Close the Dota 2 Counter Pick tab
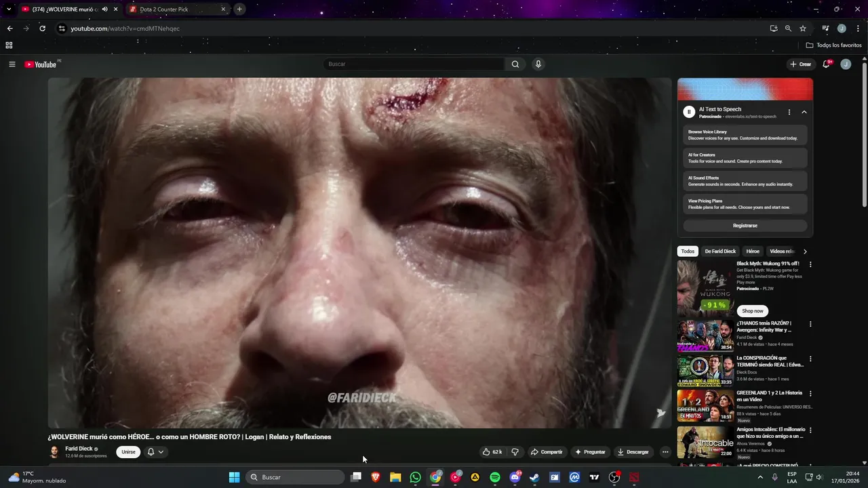This screenshot has width=868, height=488. coord(223,9)
